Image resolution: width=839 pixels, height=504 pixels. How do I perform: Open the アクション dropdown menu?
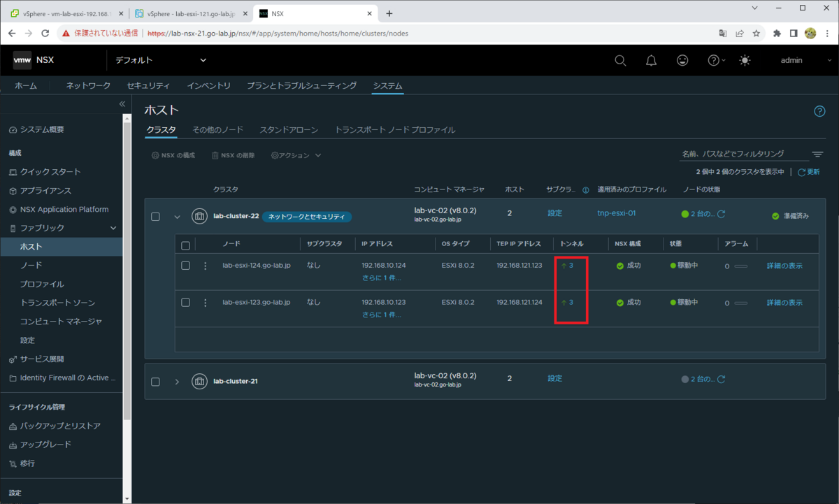296,155
